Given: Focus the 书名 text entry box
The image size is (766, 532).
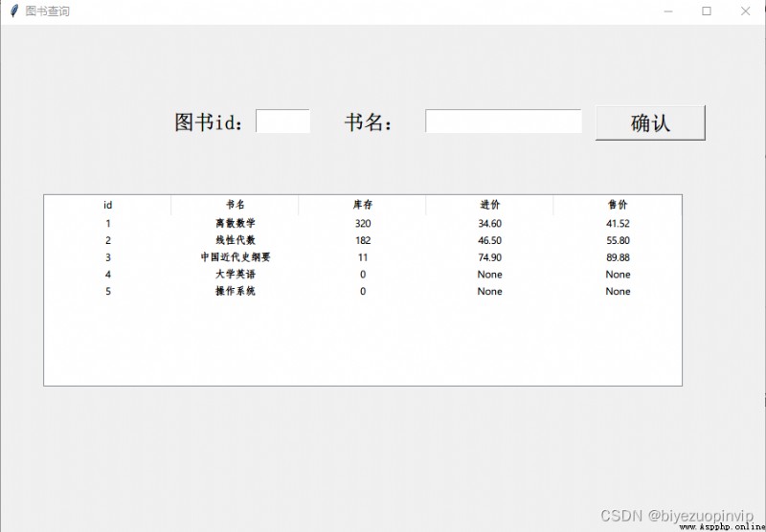Looking at the screenshot, I should tap(504, 122).
